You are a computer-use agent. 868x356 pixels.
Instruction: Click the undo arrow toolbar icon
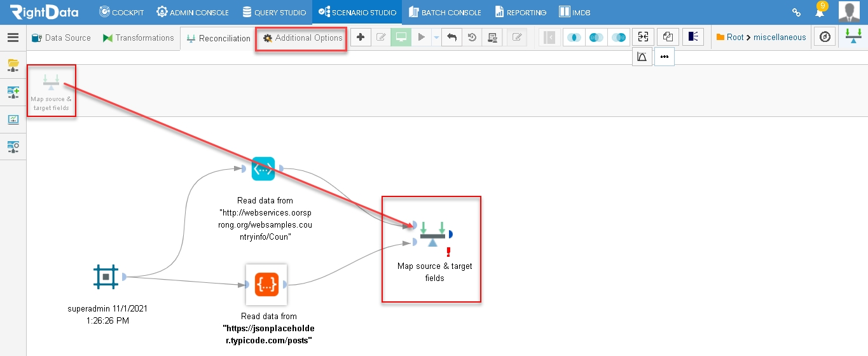pos(451,38)
